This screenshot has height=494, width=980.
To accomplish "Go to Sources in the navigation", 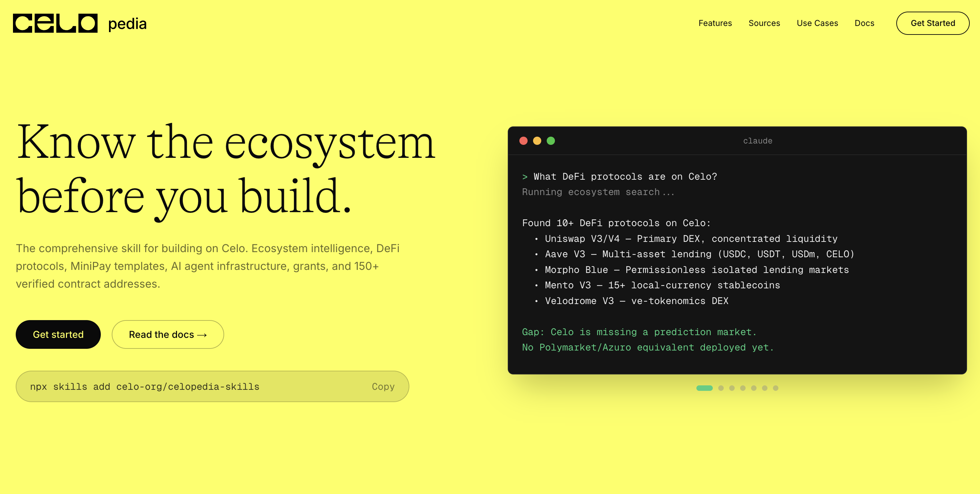I will (764, 23).
